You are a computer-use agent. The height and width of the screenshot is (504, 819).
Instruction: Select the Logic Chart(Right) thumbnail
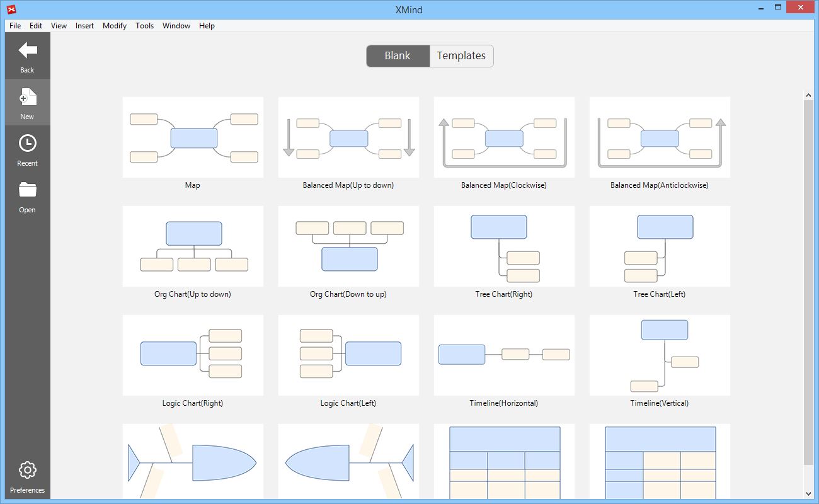tap(193, 355)
